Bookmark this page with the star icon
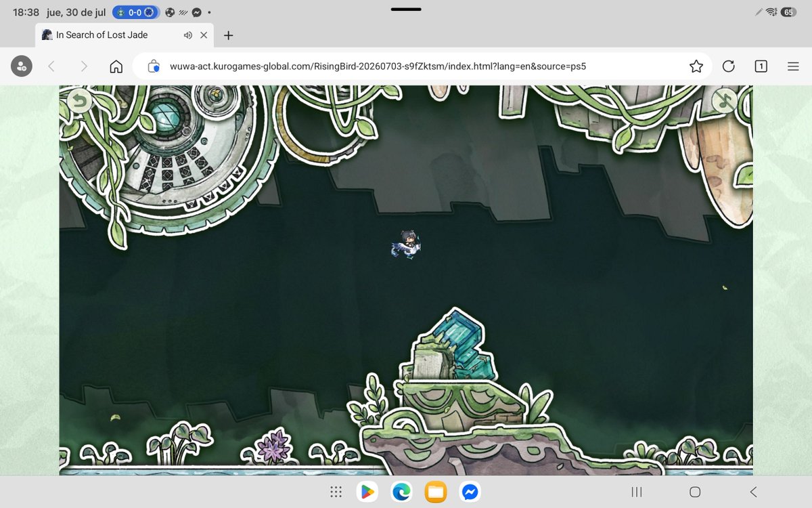 click(x=696, y=66)
